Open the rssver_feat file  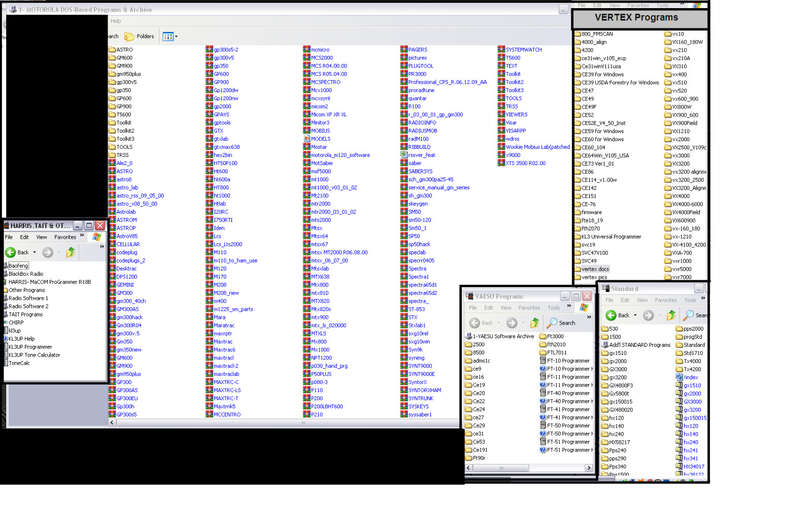pos(421,155)
